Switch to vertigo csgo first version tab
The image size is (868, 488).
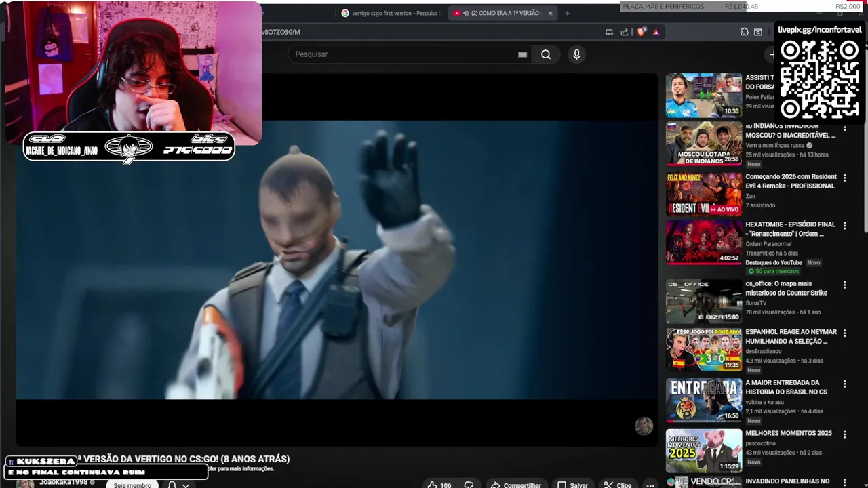pos(391,13)
